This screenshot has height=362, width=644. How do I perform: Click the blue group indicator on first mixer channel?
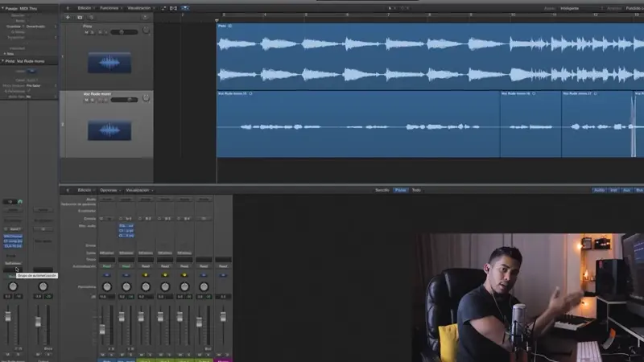click(x=107, y=275)
